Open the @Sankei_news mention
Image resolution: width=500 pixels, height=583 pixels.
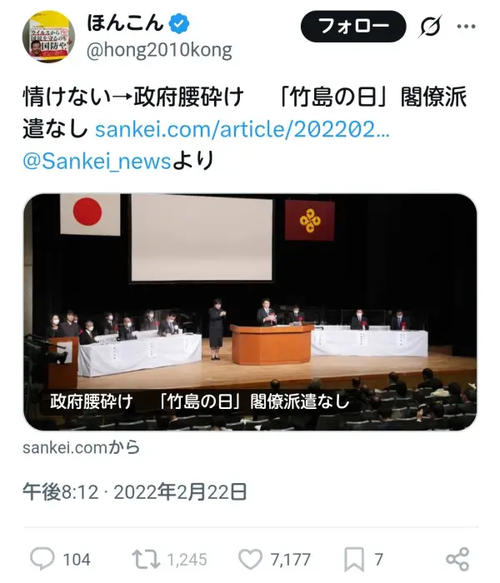click(97, 162)
